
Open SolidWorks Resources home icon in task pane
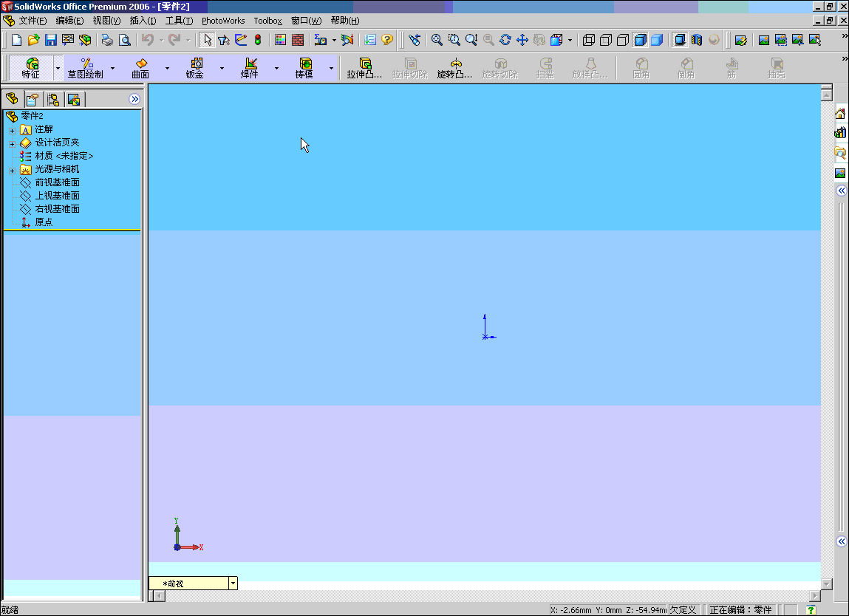[x=840, y=114]
